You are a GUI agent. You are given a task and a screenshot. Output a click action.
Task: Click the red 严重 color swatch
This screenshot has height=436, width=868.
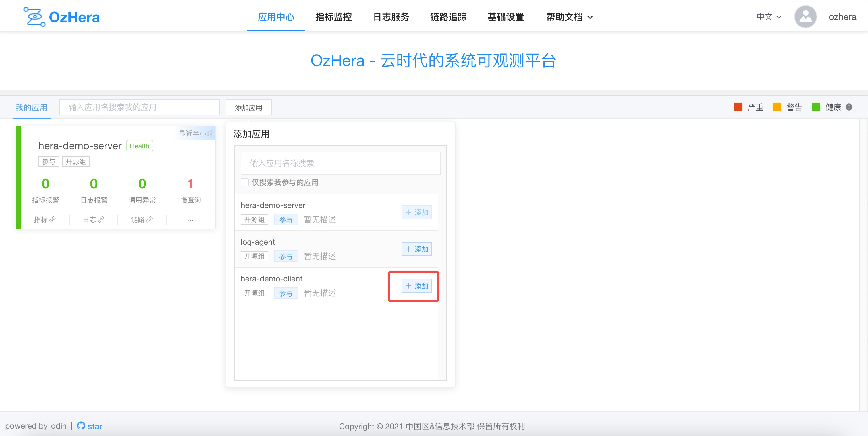[x=738, y=107]
